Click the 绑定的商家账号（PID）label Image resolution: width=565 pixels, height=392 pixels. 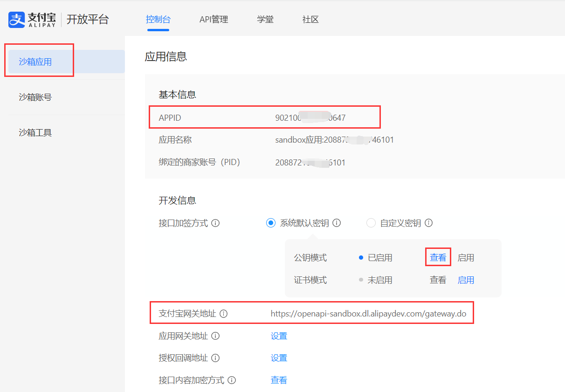(200, 163)
